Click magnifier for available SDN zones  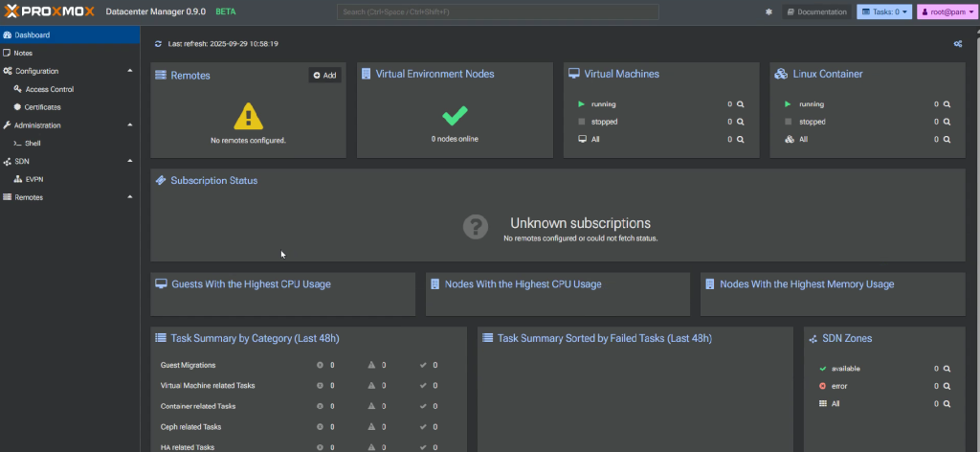[x=947, y=369]
